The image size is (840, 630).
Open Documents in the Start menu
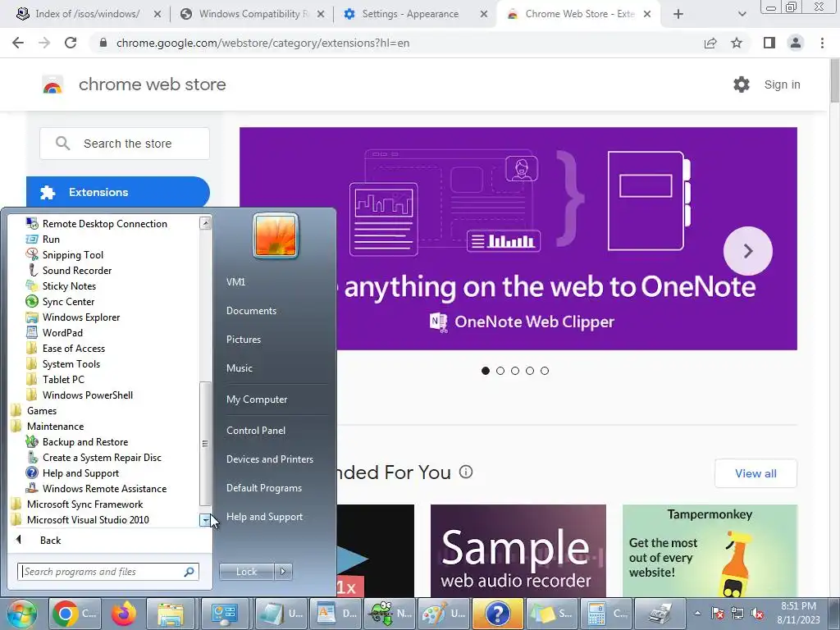pos(251,311)
